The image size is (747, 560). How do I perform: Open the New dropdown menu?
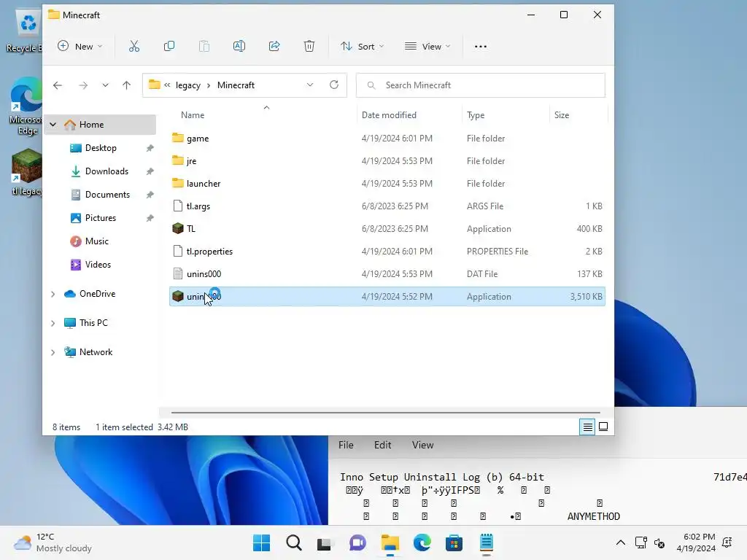[x=80, y=46]
